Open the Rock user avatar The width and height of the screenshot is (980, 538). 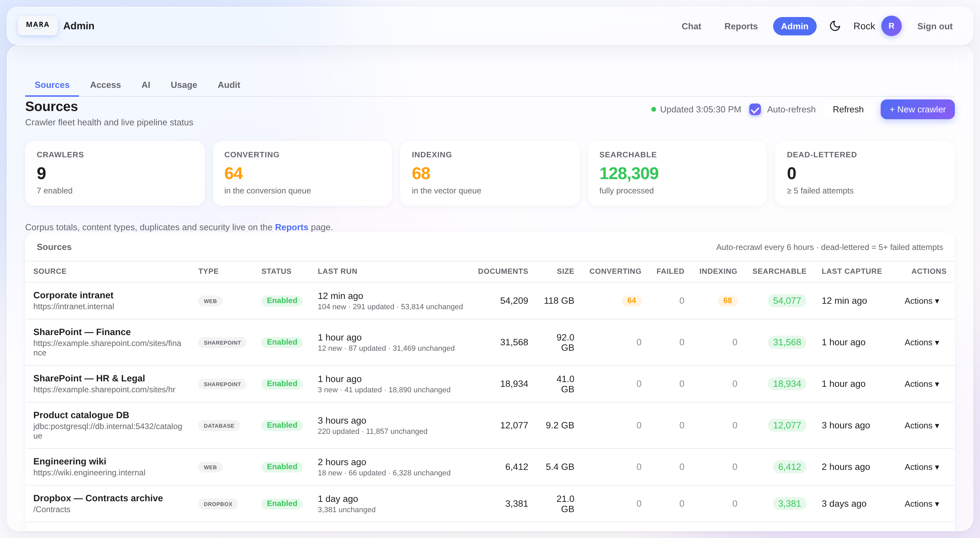point(892,26)
